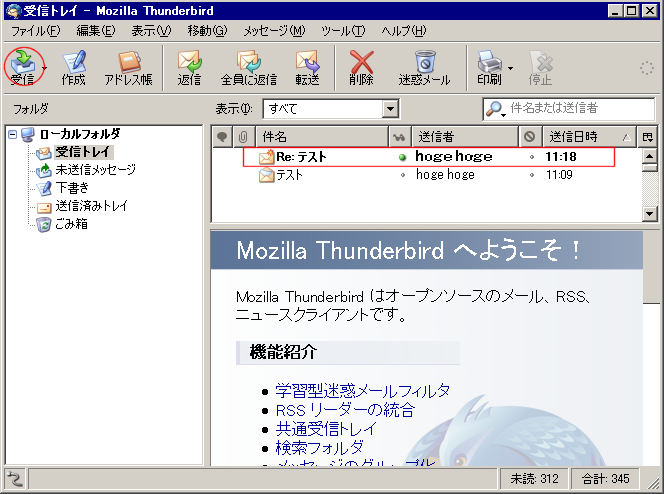Image resolution: width=664 pixels, height=494 pixels.
Task: Click the 削除 delete icon
Action: [x=361, y=61]
